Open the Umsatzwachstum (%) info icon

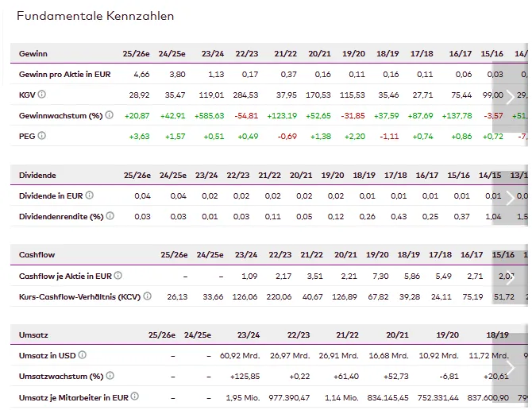point(110,376)
